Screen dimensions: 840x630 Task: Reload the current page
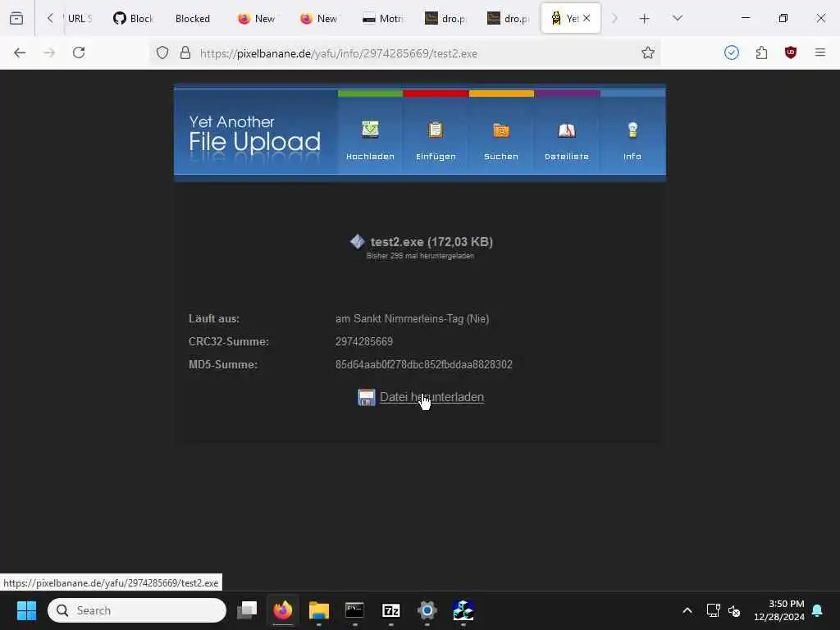pyautogui.click(x=79, y=52)
